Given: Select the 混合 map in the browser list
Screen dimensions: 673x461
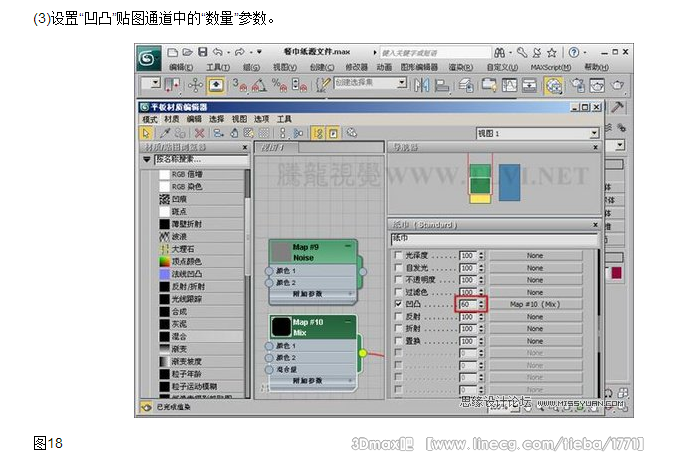Looking at the screenshot, I should click(x=201, y=336).
